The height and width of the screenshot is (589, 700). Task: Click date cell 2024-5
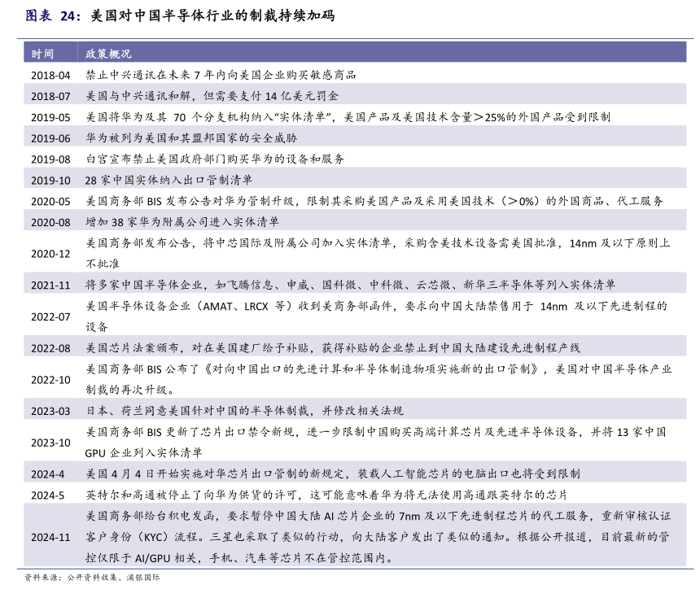[x=47, y=495]
